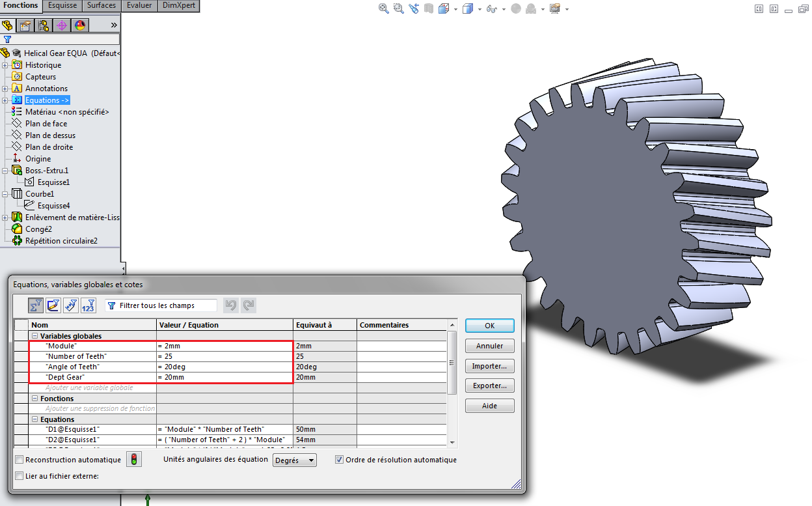Viewport: 812px width, 506px height.
Task: Open the DisplayManager color sphere icon
Action: coord(80,25)
